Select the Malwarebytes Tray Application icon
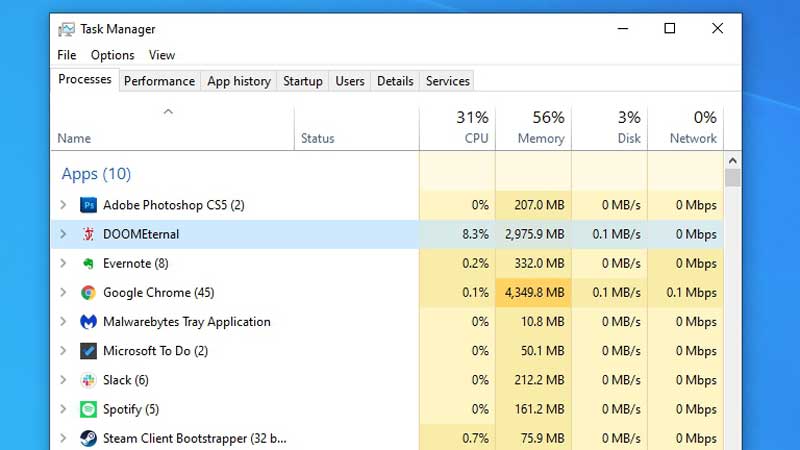This screenshot has height=450, width=800. click(88, 322)
